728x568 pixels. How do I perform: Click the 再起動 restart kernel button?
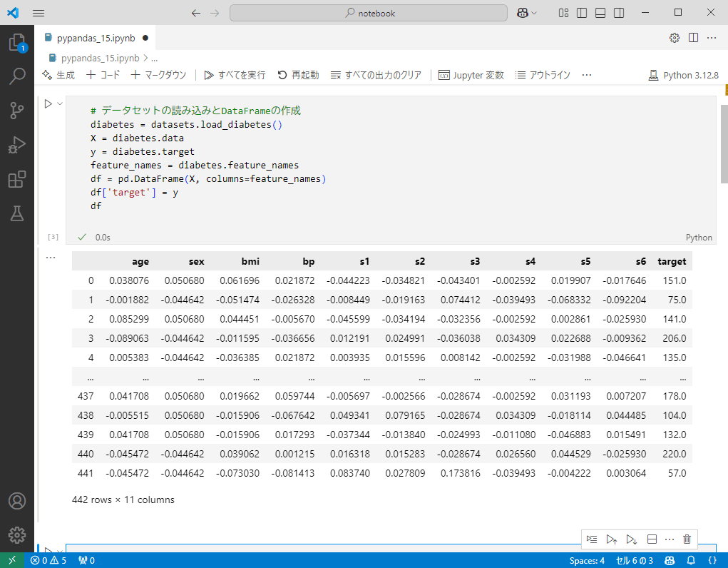click(298, 75)
